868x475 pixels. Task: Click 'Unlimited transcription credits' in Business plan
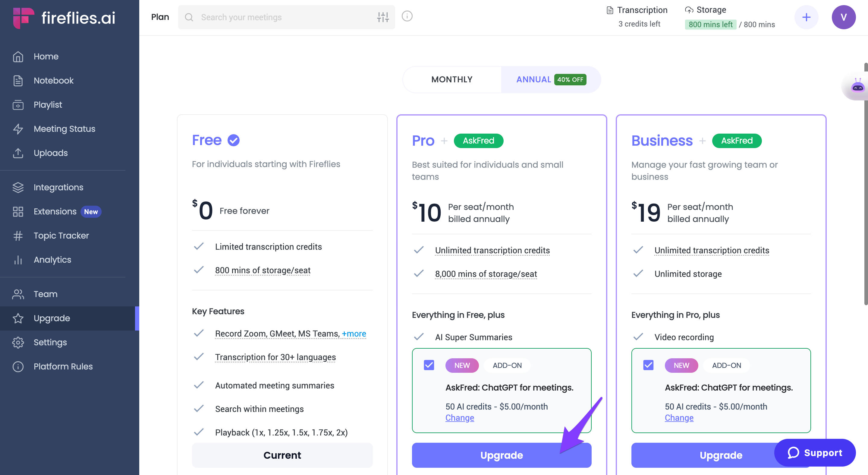[712, 250]
